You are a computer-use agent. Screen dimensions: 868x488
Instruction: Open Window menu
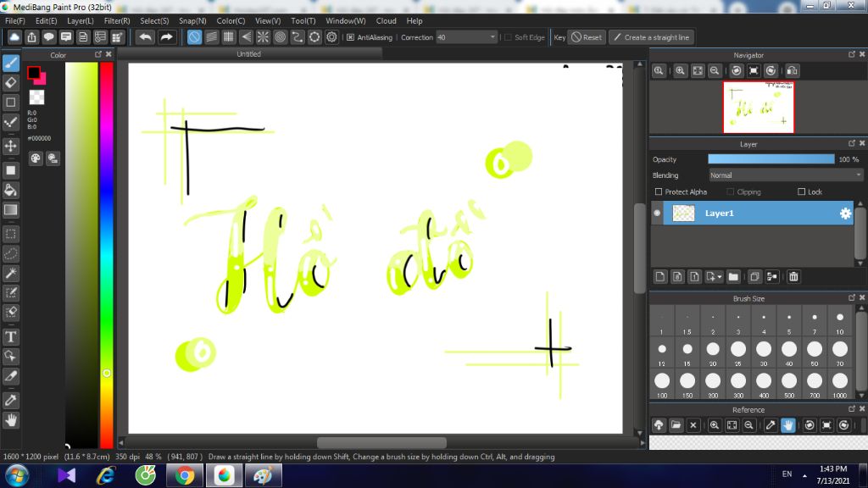(x=346, y=20)
